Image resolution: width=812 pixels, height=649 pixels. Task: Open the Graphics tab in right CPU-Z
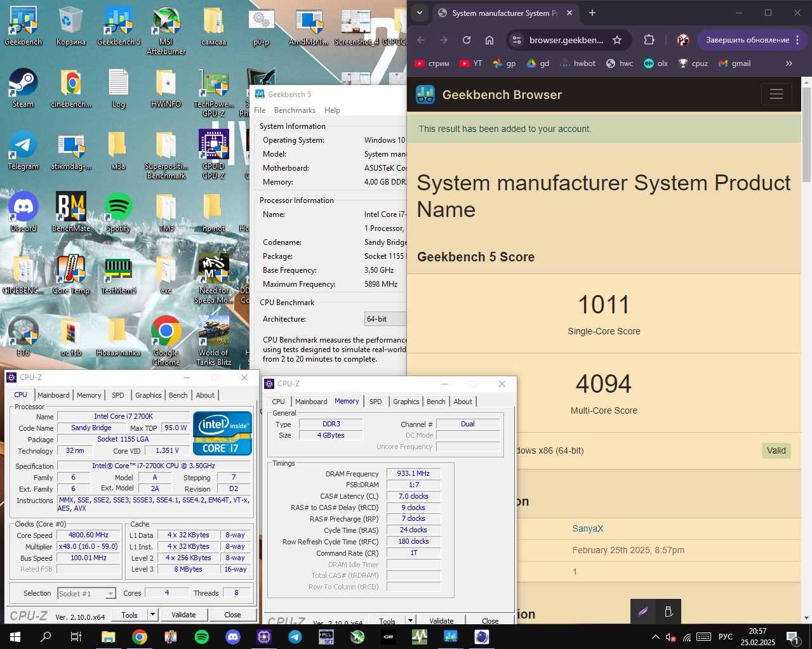point(406,402)
